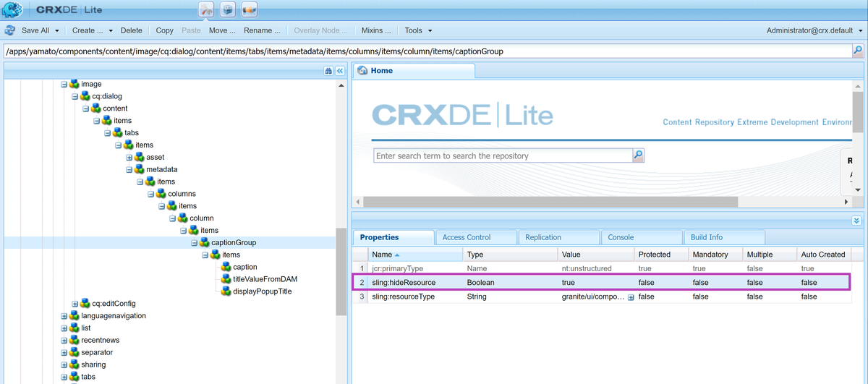Viewport: 868px width, 384px height.
Task: Click the binoculars search icon above the tree
Action: pyautogui.click(x=328, y=71)
